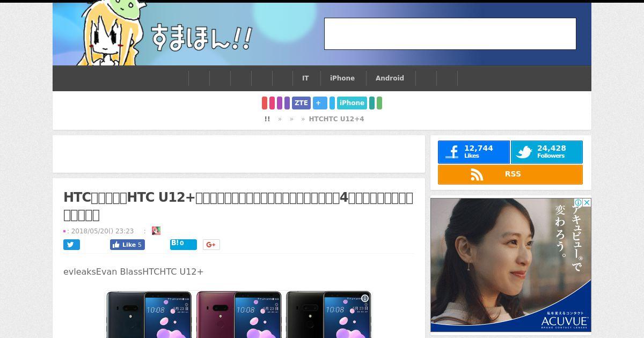
Task: Click the Twitter share icon under the article title
Action: (x=71, y=245)
